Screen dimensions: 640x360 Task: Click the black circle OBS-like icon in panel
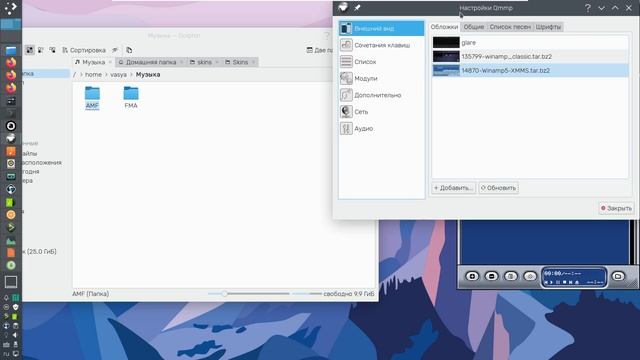coord(11,126)
